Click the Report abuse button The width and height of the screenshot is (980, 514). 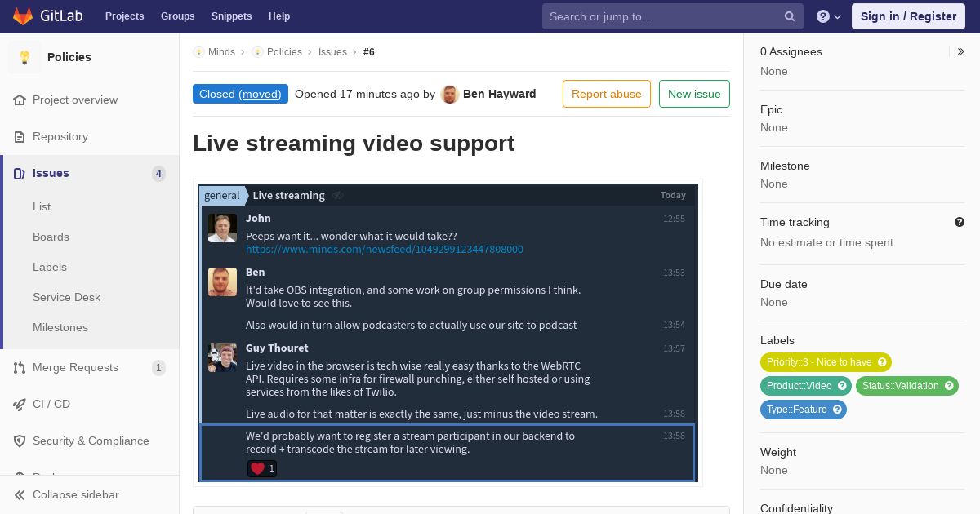(607, 94)
